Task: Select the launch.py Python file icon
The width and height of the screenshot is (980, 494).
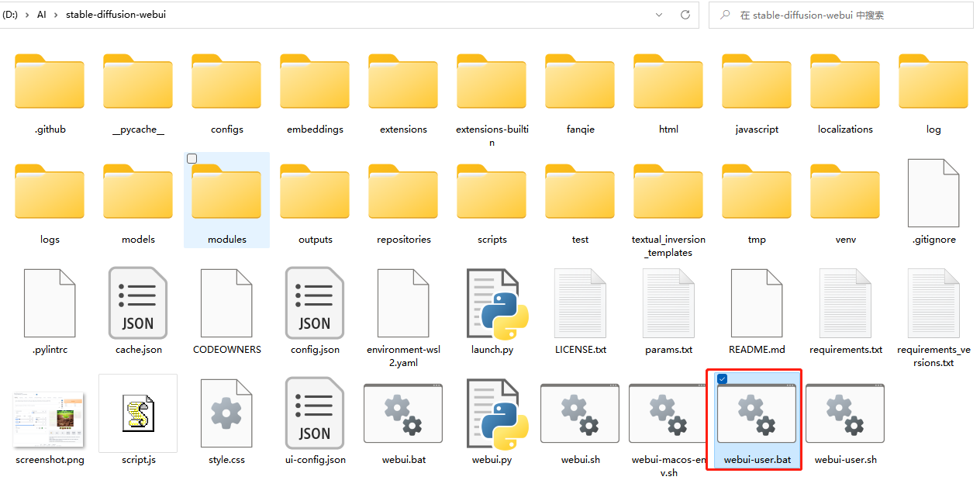Action: pyautogui.click(x=492, y=303)
